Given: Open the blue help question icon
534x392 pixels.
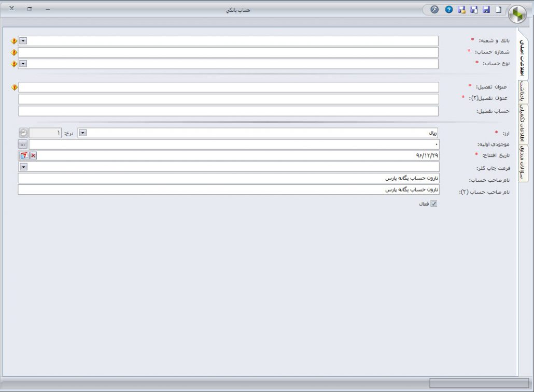Looking at the screenshot, I should (449, 10).
